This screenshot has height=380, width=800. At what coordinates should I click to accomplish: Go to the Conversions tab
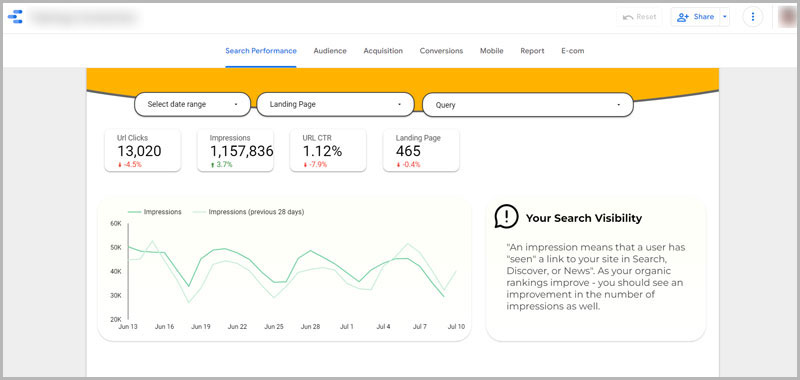[x=441, y=51]
